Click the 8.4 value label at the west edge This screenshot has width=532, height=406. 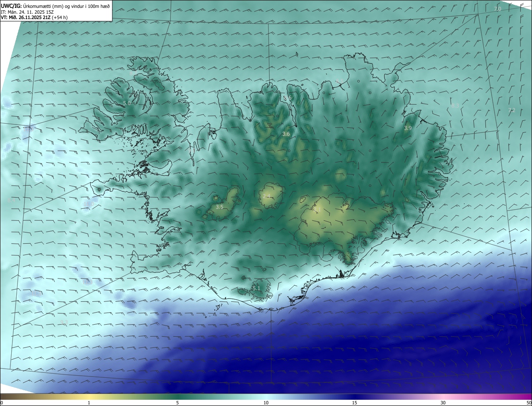[11, 201]
